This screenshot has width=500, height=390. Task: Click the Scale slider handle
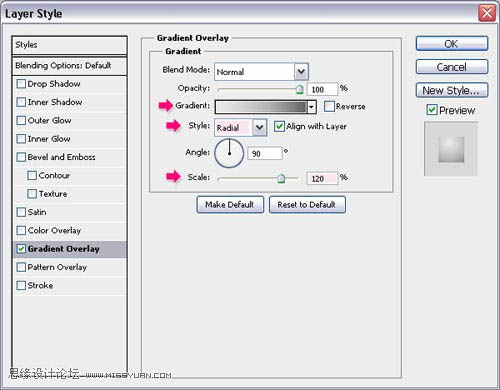point(281,178)
